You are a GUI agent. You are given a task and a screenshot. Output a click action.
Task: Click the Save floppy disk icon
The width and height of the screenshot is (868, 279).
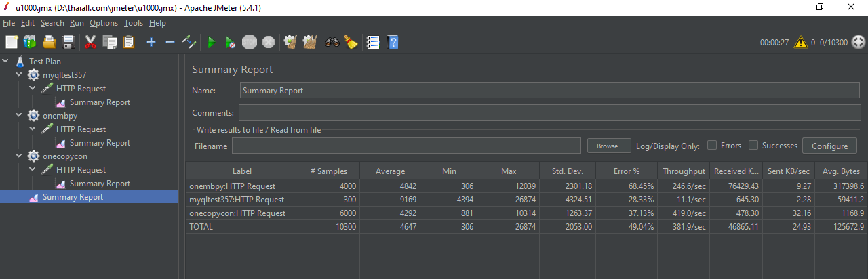pyautogui.click(x=68, y=42)
